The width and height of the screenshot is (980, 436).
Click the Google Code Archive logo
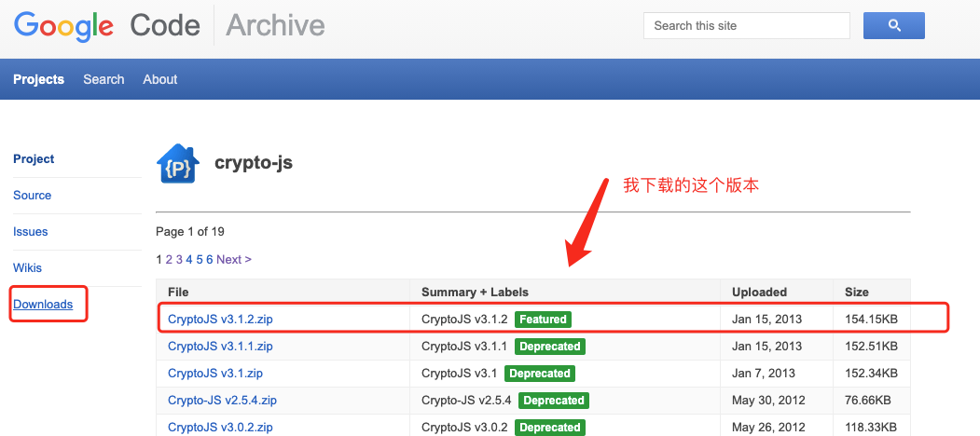coord(170,25)
